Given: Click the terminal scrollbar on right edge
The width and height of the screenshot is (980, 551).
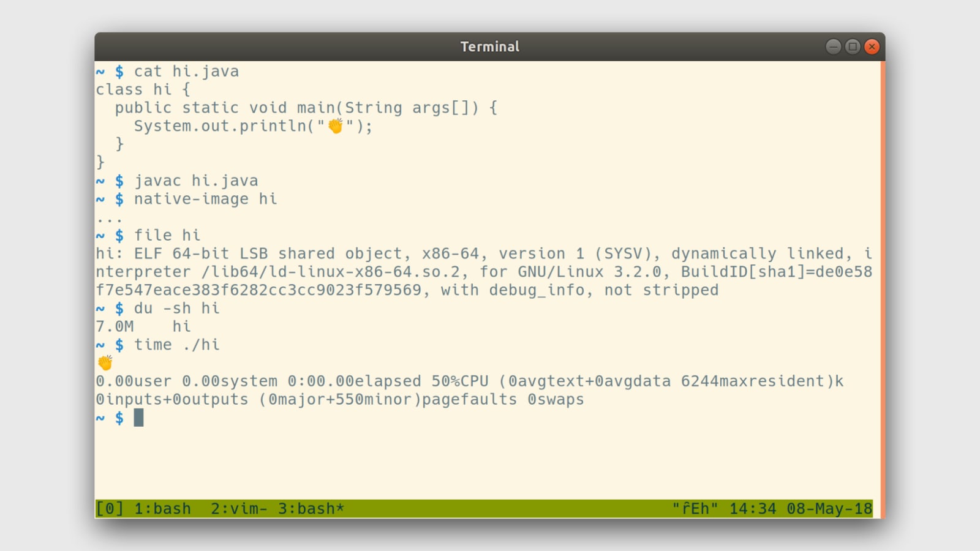Looking at the screenshot, I should [883, 289].
